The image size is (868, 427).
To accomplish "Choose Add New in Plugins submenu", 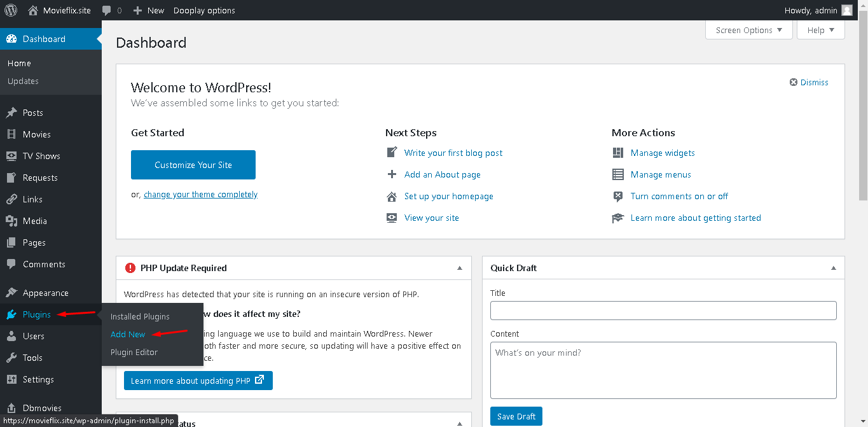I will pos(128,334).
